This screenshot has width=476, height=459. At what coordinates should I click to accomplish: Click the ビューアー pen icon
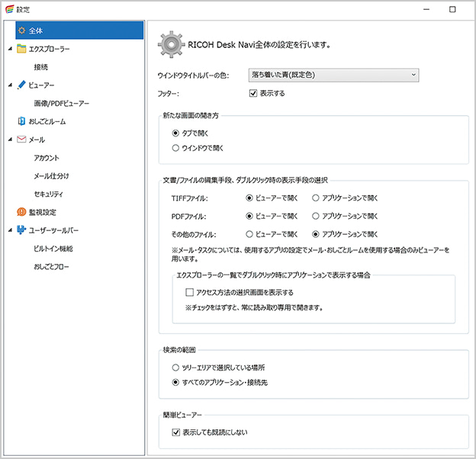21,85
